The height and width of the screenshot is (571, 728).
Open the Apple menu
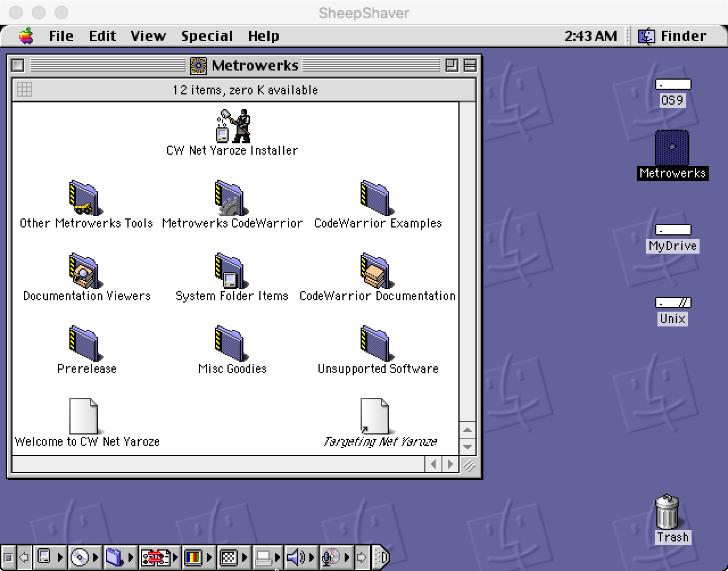point(26,36)
